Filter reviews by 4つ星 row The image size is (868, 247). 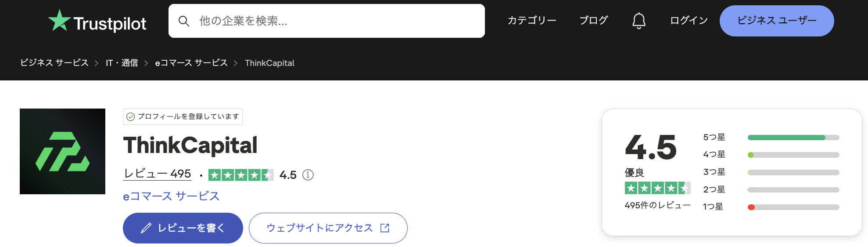[x=771, y=155]
